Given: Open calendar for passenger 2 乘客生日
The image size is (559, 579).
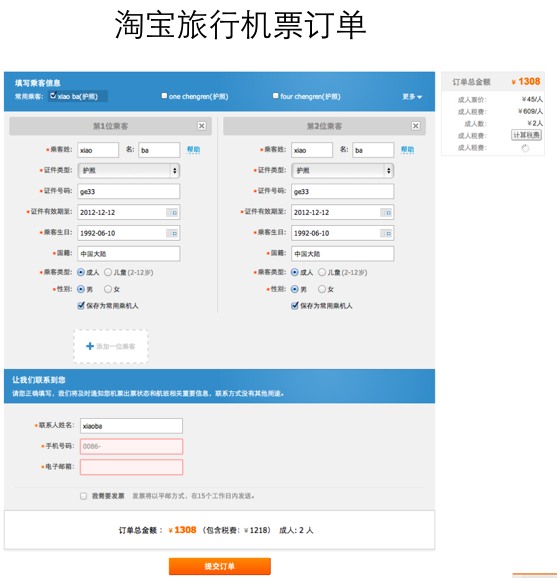Looking at the screenshot, I should [386, 233].
